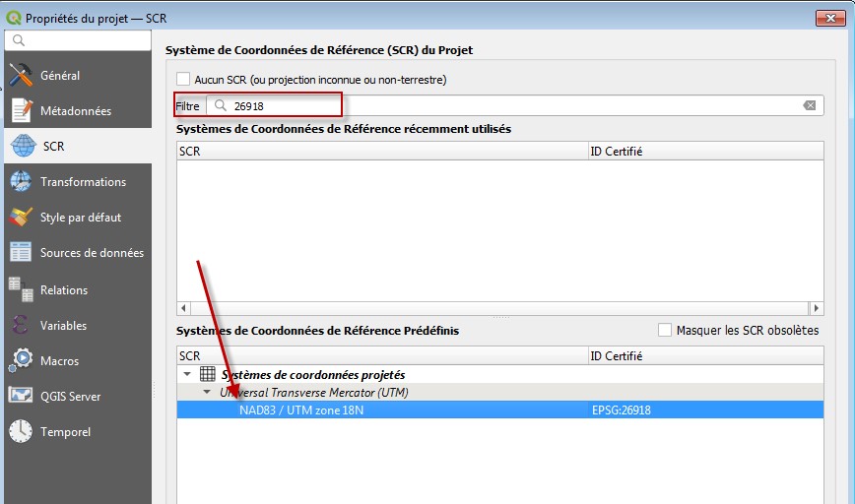Sort recent list by ID Certifié header
855x504 pixels.
[x=706, y=151]
